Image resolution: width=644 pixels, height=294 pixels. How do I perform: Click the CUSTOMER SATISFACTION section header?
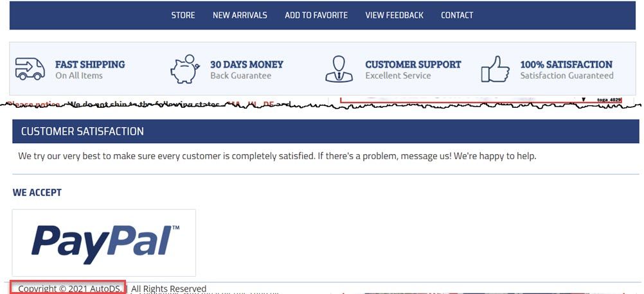pyautogui.click(x=326, y=131)
